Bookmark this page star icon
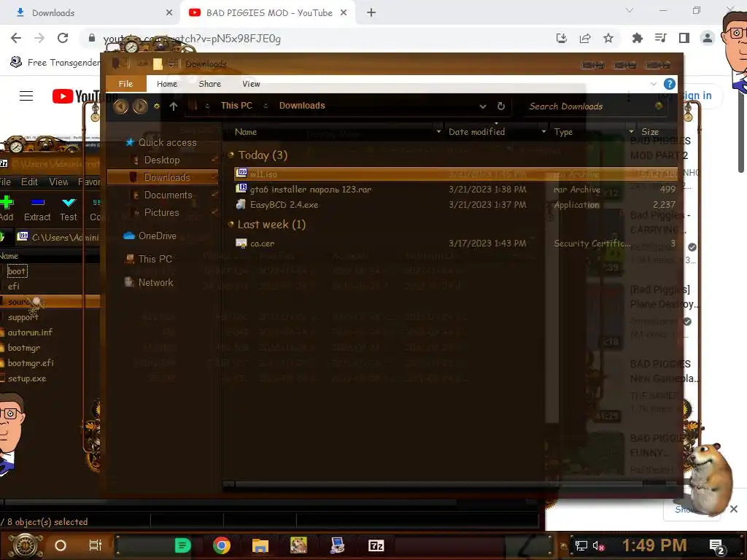Image resolution: width=747 pixels, height=560 pixels. (608, 38)
